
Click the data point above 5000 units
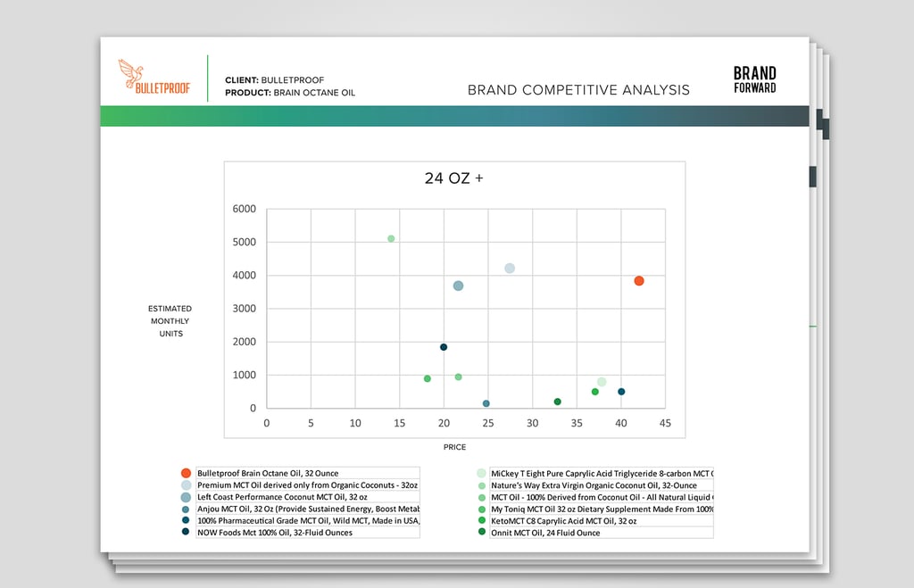coord(391,238)
